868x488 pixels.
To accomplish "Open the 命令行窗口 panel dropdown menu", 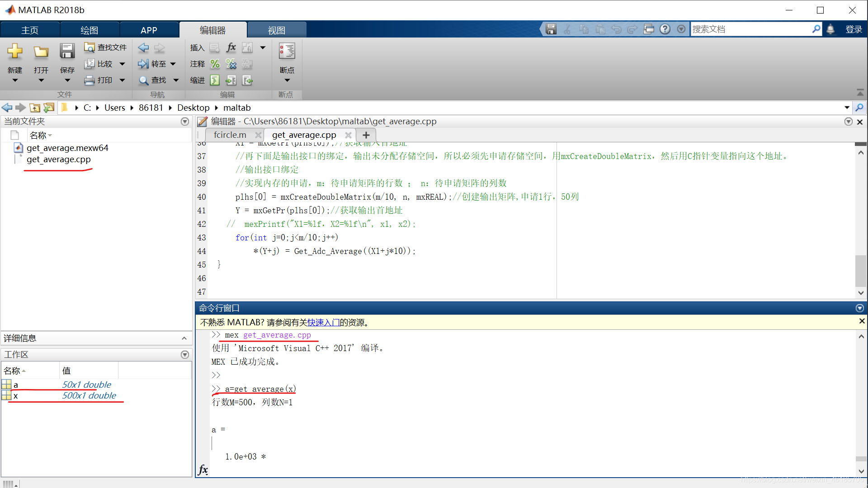I will [x=860, y=308].
